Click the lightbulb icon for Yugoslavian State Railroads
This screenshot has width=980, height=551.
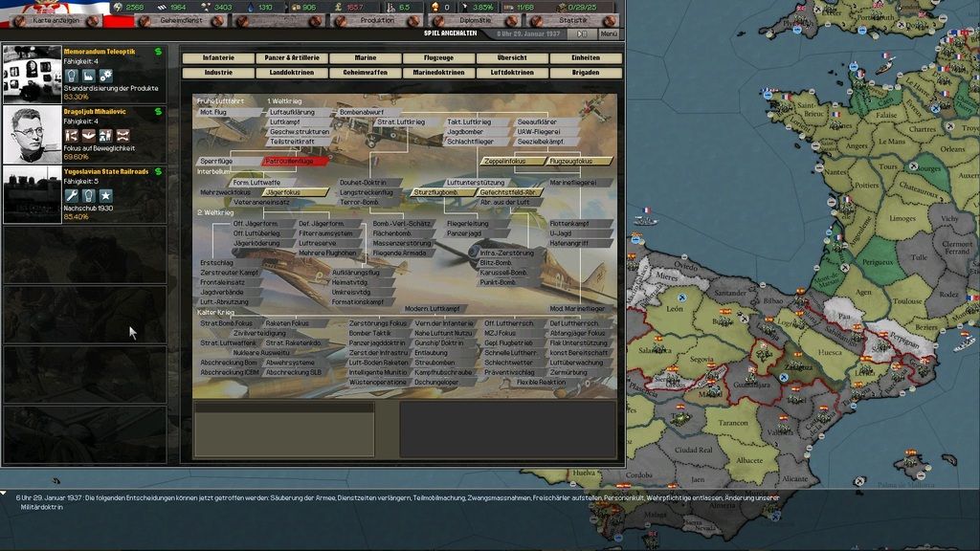click(89, 195)
